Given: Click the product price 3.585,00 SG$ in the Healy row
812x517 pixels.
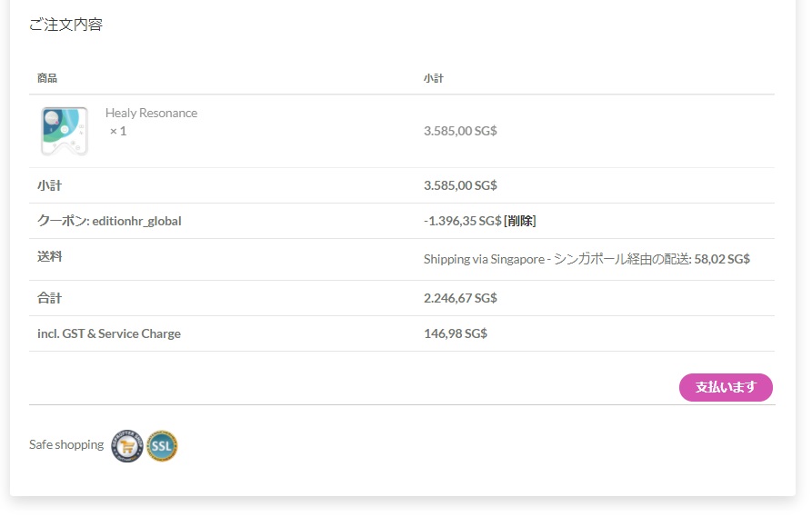Looking at the screenshot, I should 460,131.
